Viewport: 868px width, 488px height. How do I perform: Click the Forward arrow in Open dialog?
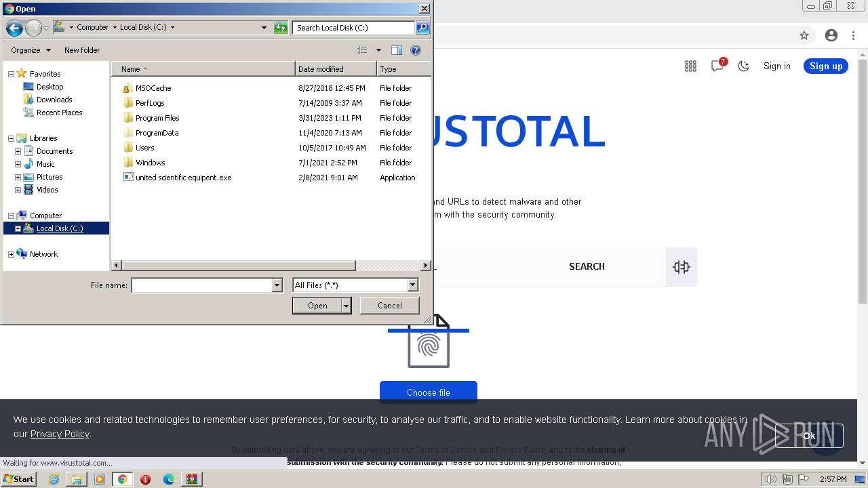[x=33, y=28]
